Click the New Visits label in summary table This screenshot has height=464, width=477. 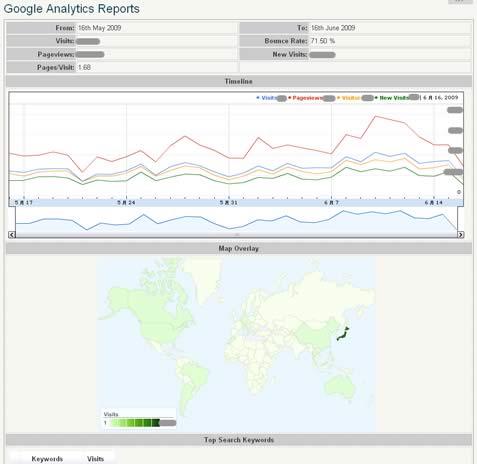pyautogui.click(x=290, y=54)
